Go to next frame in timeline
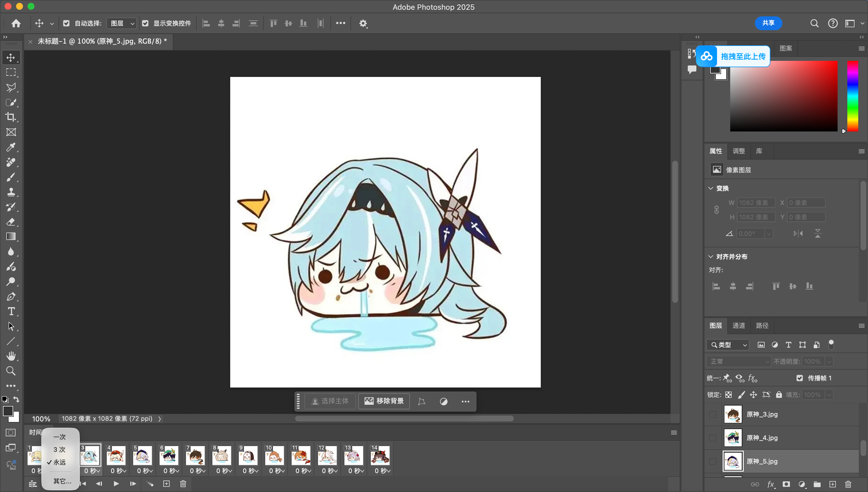Screen dimensions: 868x492 [x=133, y=484]
